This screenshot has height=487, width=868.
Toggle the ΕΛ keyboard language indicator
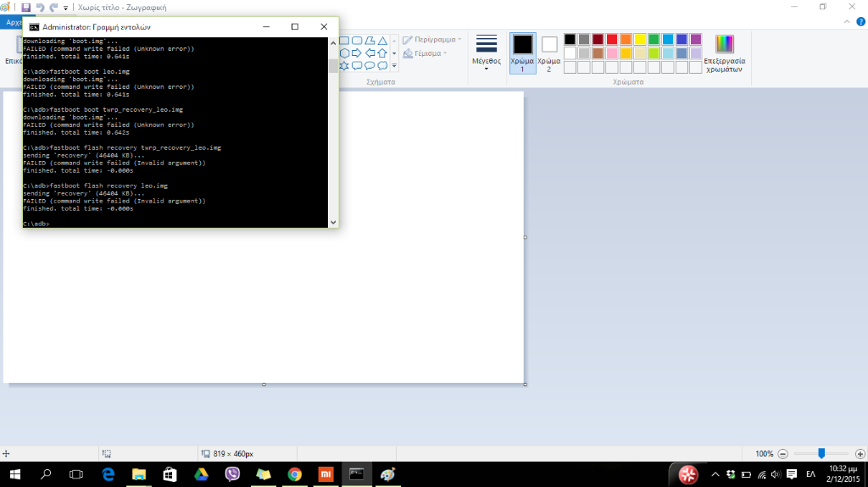pos(810,474)
